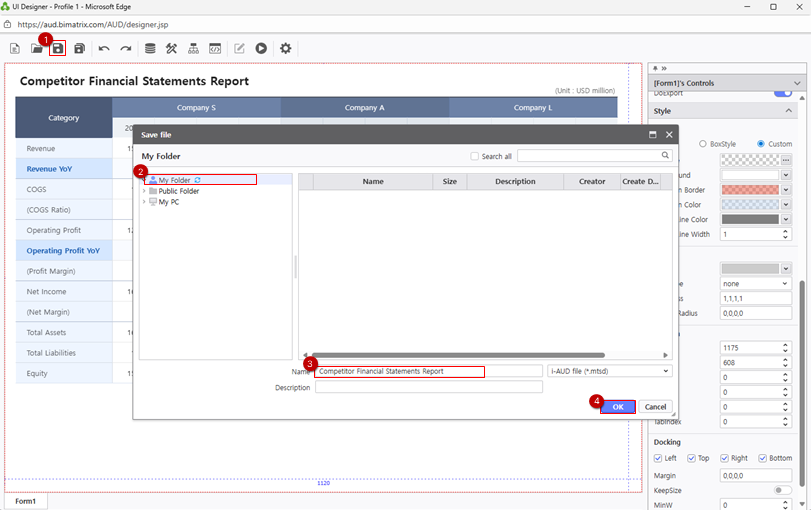This screenshot has width=811, height=510.
Task: Switch to the Form1 tab
Action: [25, 501]
